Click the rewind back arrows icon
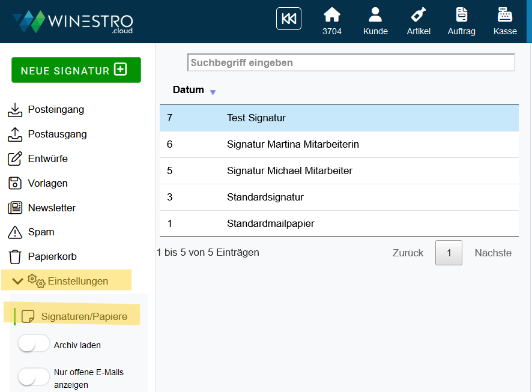Viewport: 532px width, 392px height. pos(288,19)
